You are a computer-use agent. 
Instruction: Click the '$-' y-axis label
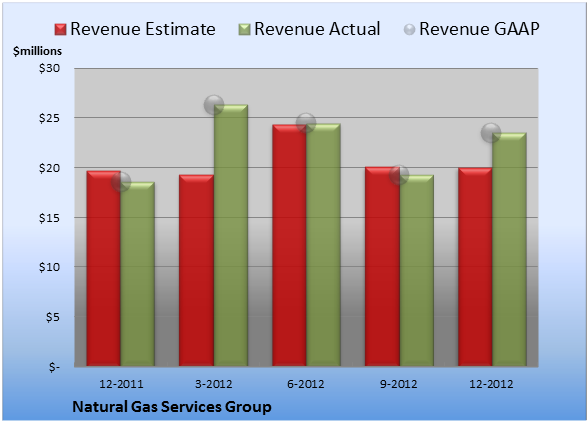[54, 367]
